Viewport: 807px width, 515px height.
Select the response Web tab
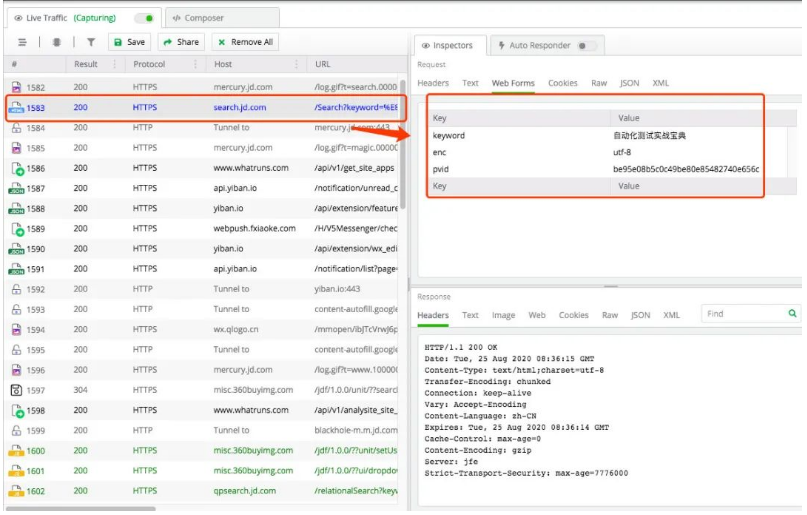coord(536,315)
